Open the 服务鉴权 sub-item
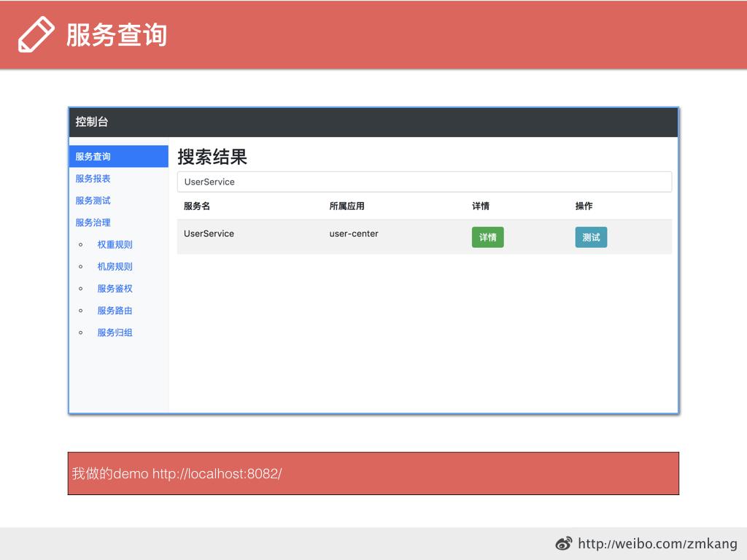Screen dimensions: 747x560 coord(115,289)
